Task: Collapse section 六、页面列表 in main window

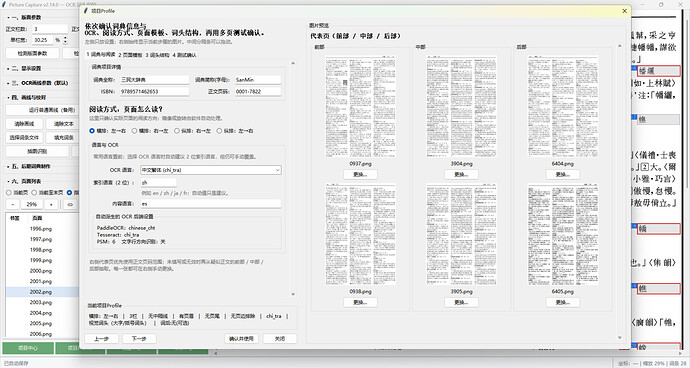Action: point(25,181)
